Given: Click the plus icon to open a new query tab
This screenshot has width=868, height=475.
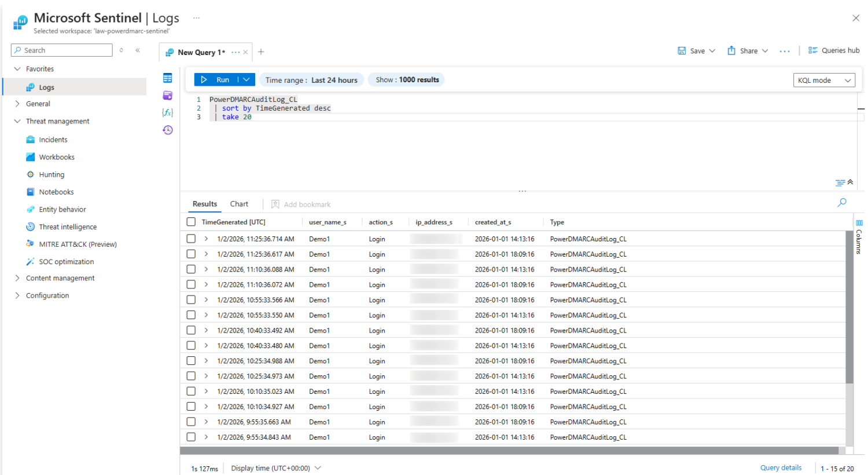Looking at the screenshot, I should (x=260, y=52).
